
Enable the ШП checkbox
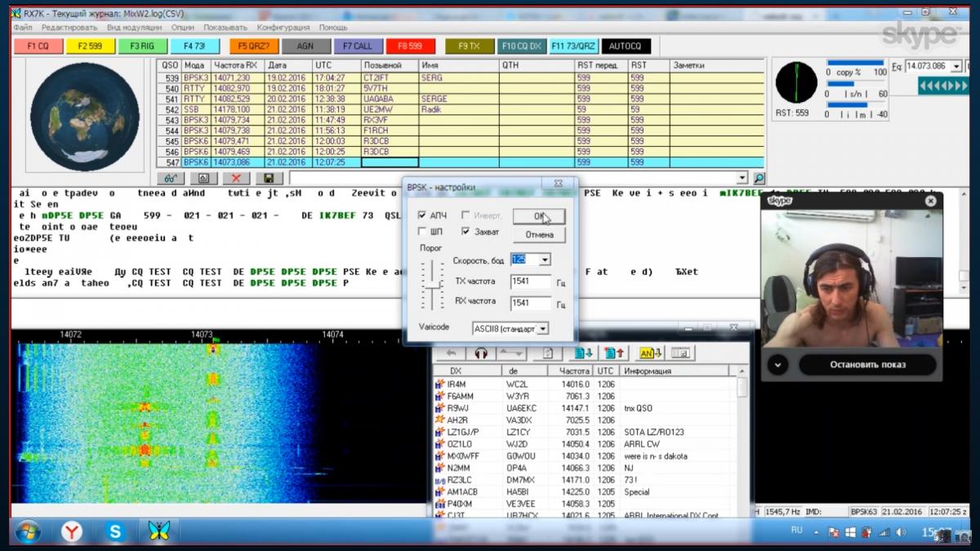[421, 232]
